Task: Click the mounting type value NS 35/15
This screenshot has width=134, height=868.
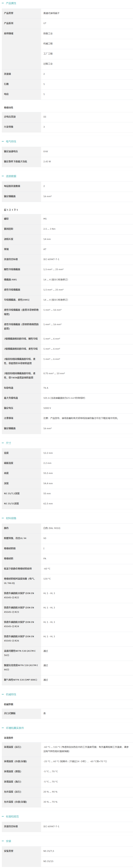Action: (x=48, y=861)
